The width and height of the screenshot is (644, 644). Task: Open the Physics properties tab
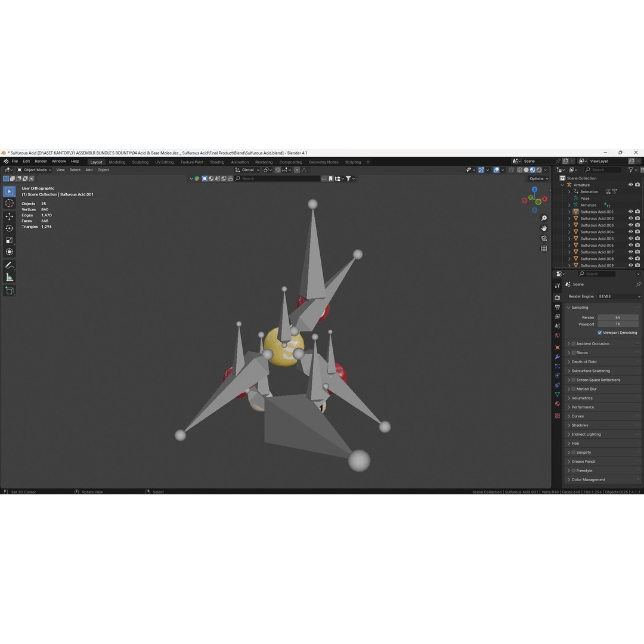point(558,376)
